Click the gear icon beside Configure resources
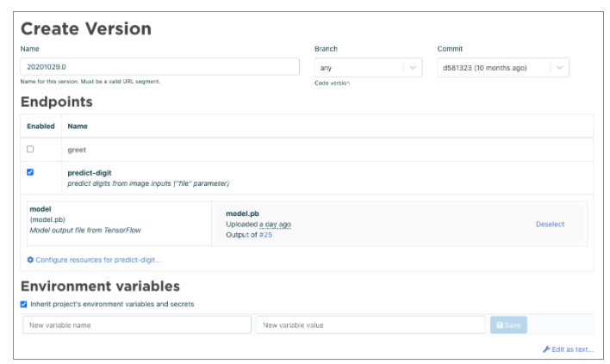The image size is (610, 364). [x=31, y=260]
